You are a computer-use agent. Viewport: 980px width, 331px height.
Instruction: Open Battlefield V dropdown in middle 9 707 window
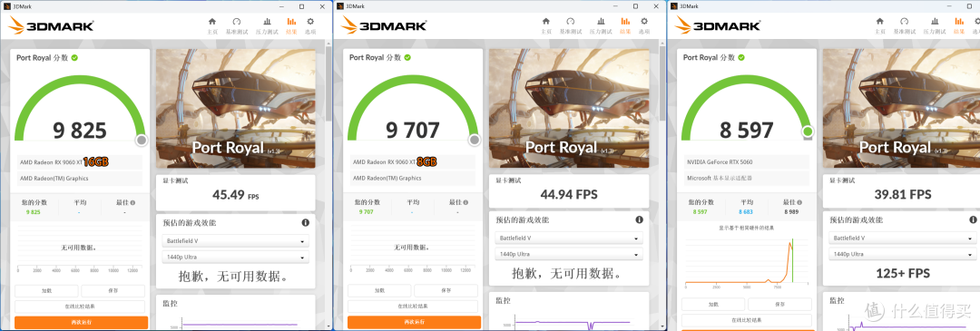[x=569, y=239]
